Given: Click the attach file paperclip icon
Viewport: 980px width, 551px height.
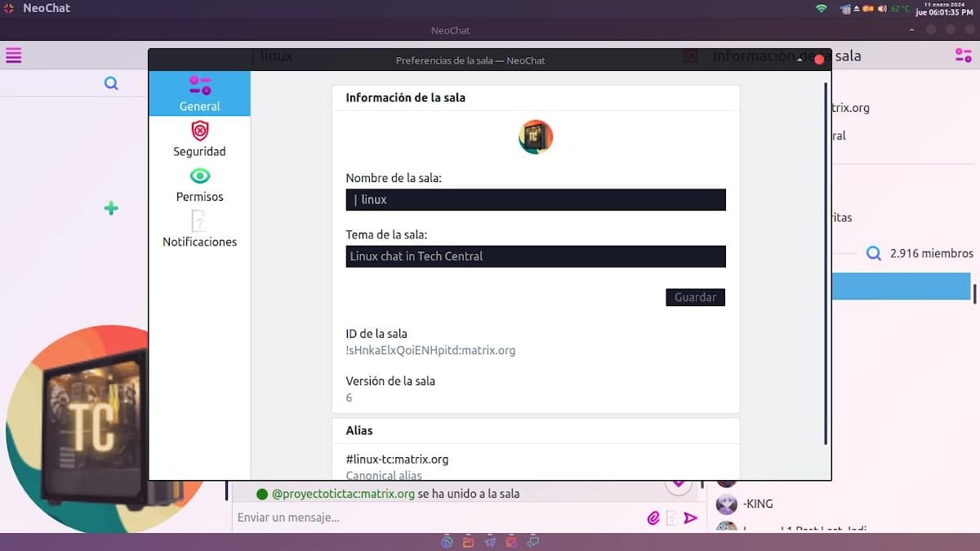Looking at the screenshot, I should [x=653, y=518].
